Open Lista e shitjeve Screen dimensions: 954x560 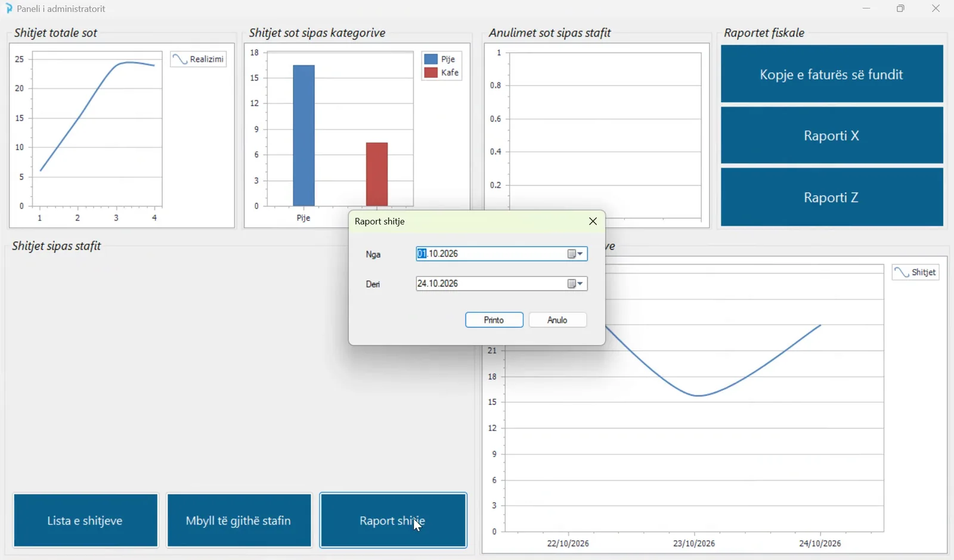pyautogui.click(x=85, y=520)
